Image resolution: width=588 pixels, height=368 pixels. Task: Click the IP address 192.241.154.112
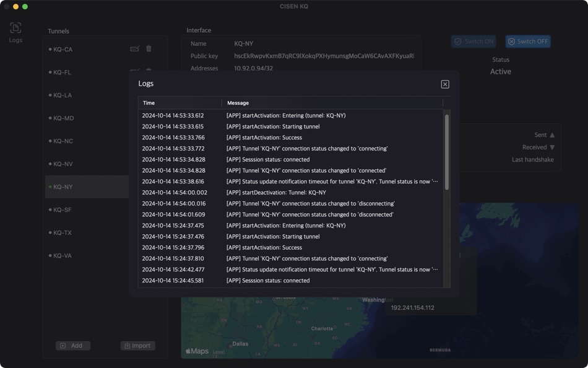(412, 307)
